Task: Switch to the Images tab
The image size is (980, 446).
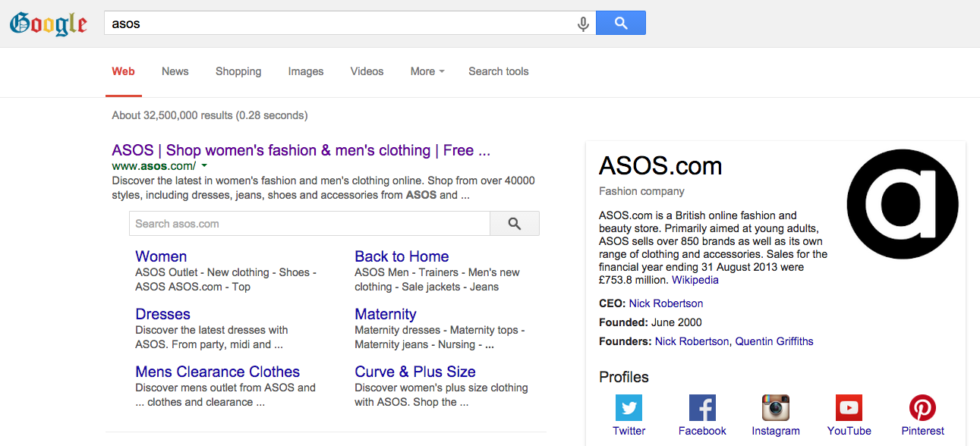Action: tap(306, 71)
